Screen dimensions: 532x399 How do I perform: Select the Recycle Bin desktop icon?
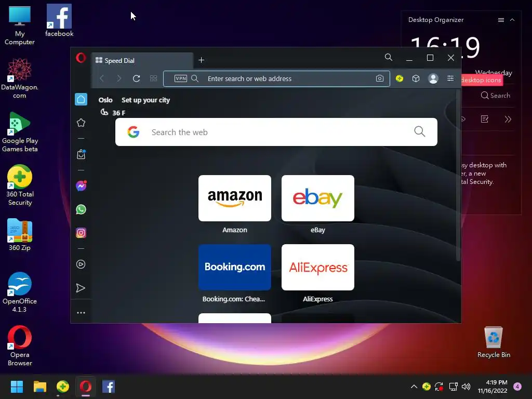pyautogui.click(x=494, y=343)
